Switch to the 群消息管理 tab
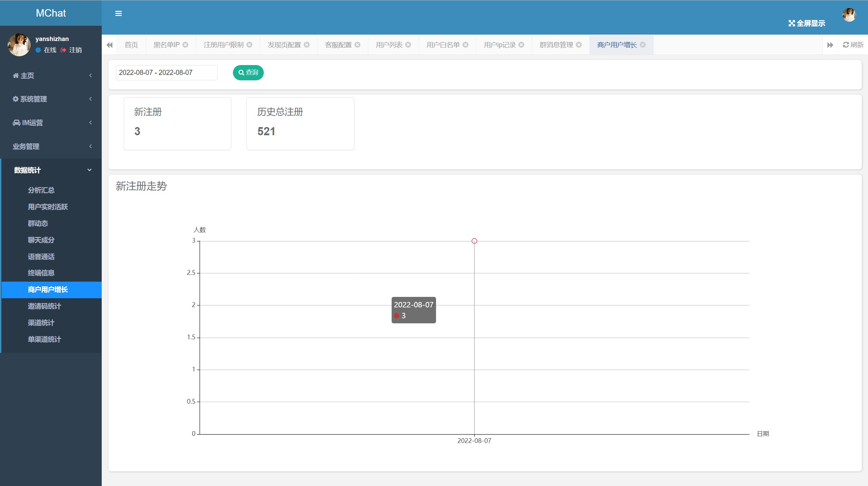 [556, 45]
